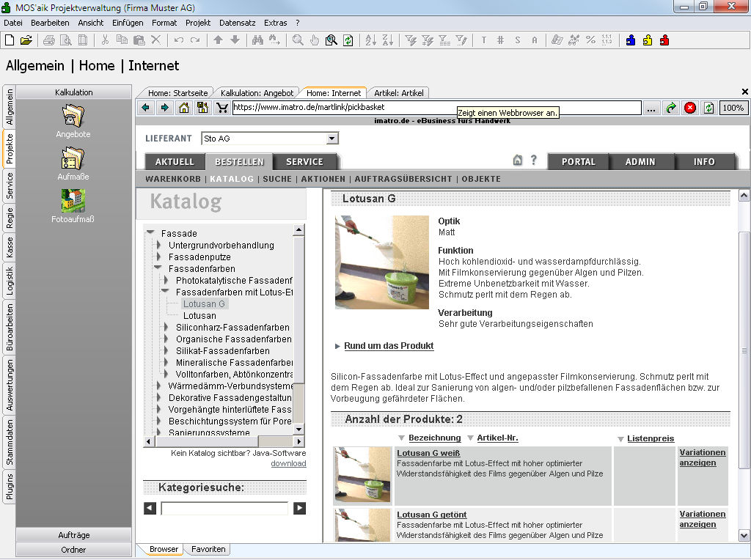Click the 1.1.1 numbering toolbar icon
The width and height of the screenshot is (751, 560).
click(x=607, y=40)
